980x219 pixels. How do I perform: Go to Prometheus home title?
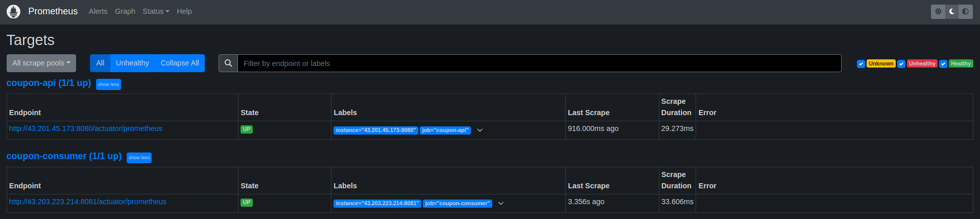coord(53,11)
